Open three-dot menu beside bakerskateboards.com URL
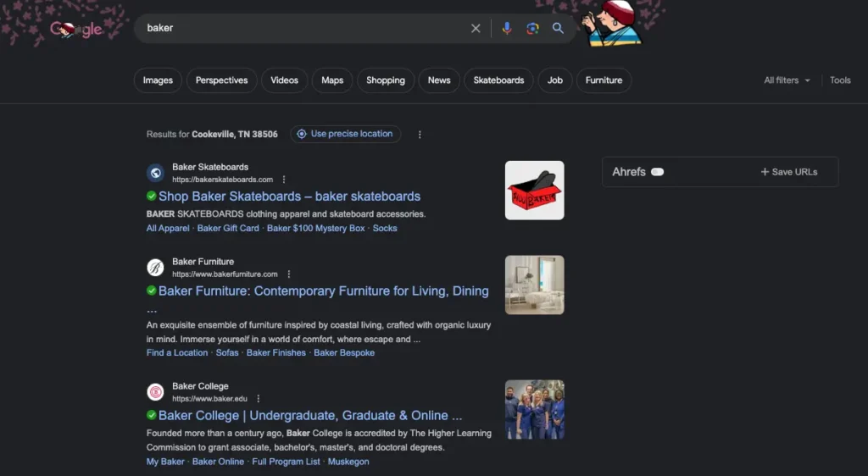Screen dimensions: 868x476 pyautogui.click(x=284, y=180)
